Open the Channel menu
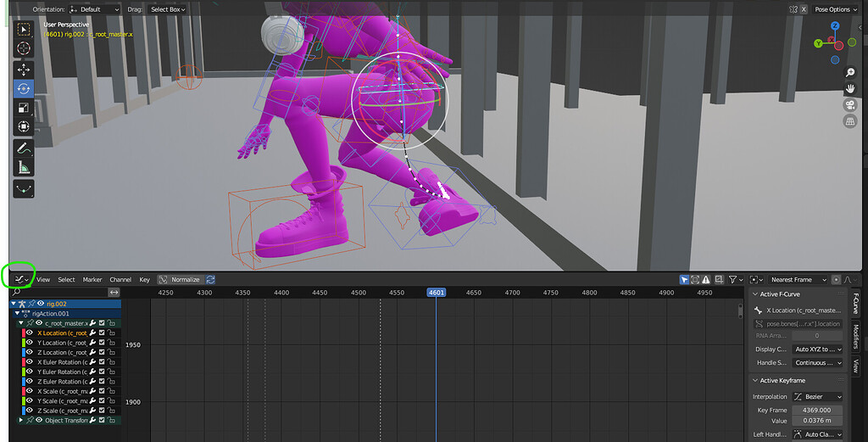The width and height of the screenshot is (868, 442). pyautogui.click(x=120, y=280)
